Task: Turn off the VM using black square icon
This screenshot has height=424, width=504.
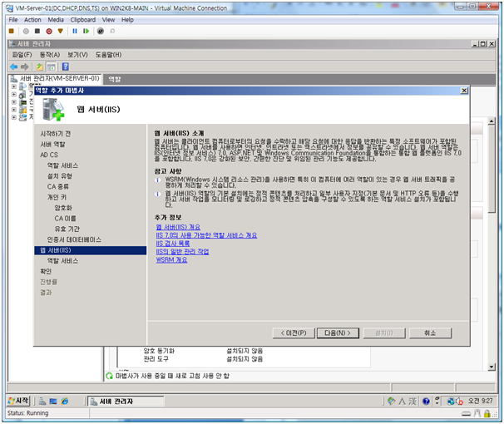Action: (x=37, y=31)
